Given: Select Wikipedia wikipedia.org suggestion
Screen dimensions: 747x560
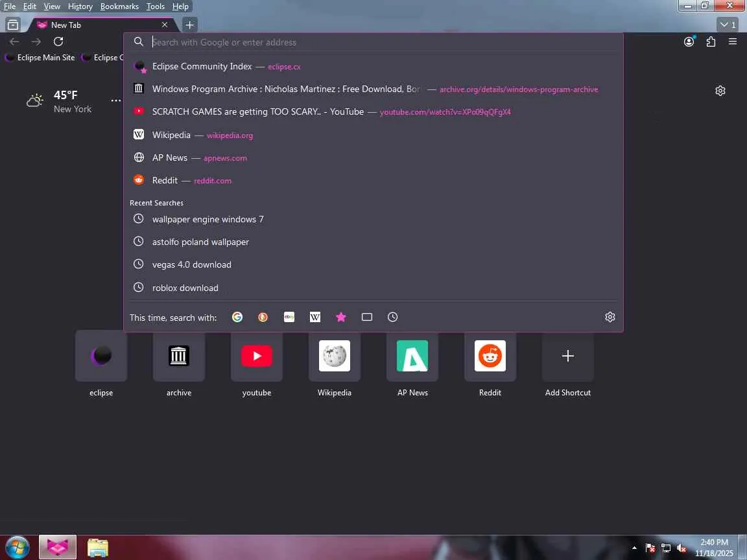Looking at the screenshot, I should click(373, 135).
